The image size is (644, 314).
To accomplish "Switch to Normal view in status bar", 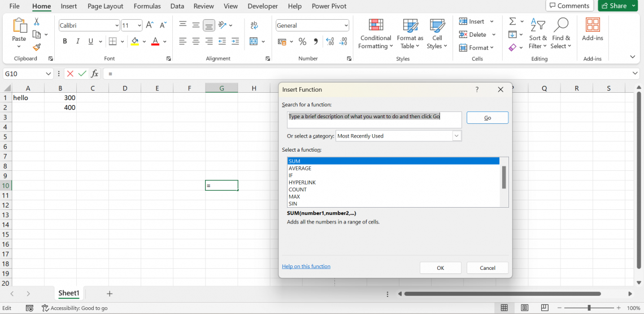I will (x=504, y=308).
